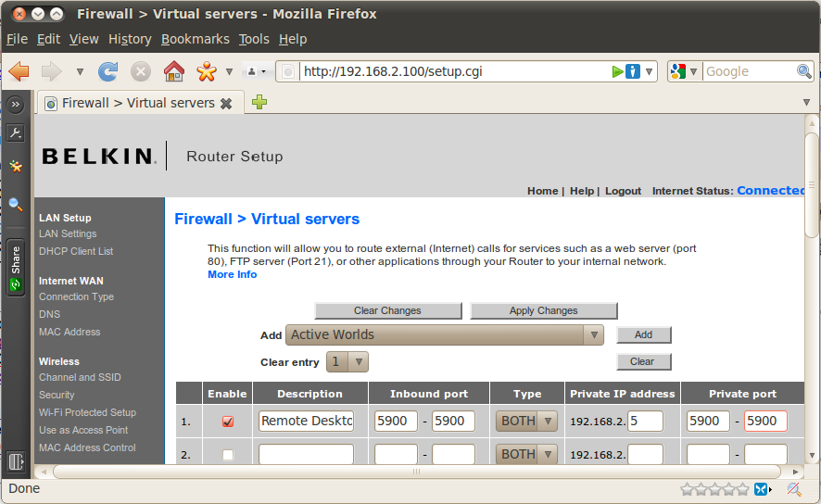Close the Firewall > Virtual servers tab
The height and width of the screenshot is (504, 821).
tap(226, 104)
